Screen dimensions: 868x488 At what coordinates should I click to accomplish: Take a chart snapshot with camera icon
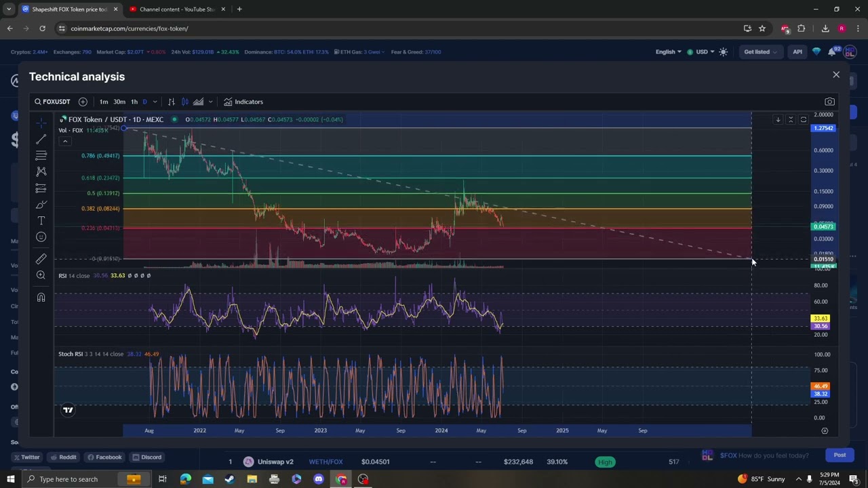pos(829,102)
